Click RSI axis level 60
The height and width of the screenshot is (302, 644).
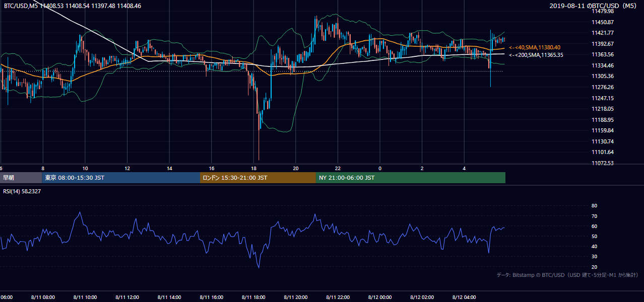point(594,226)
